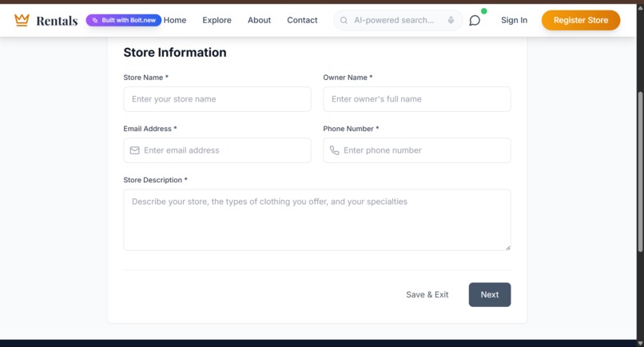Click the Save & Exit button
This screenshot has height=347, width=644.
pyautogui.click(x=427, y=295)
